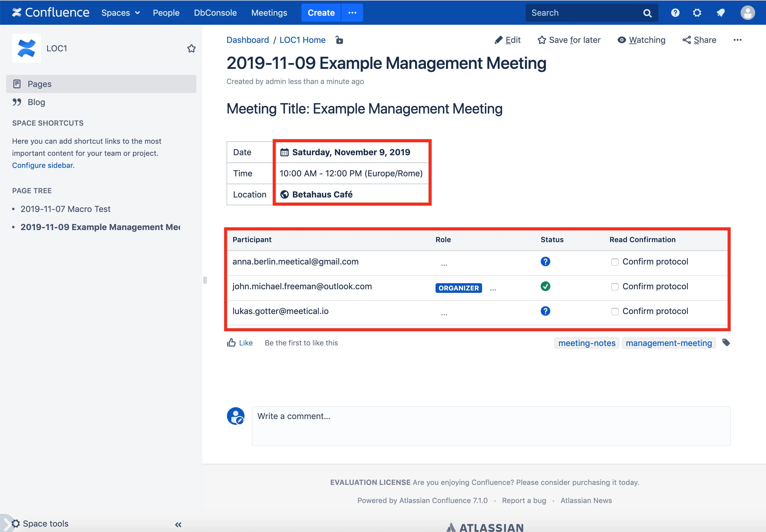Open the DbConsole menu item

tap(215, 13)
